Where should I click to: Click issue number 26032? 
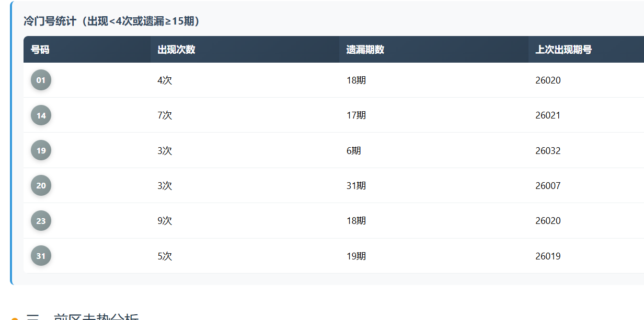click(548, 151)
